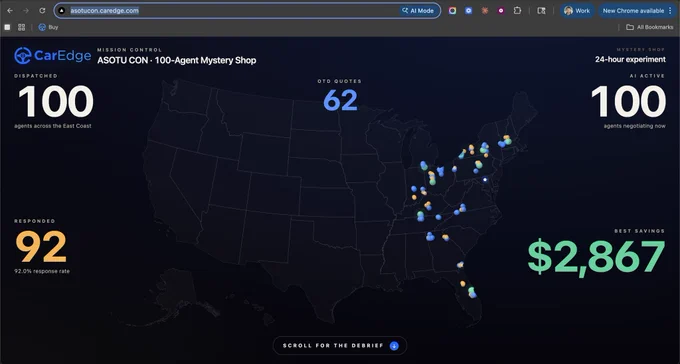Open the pink round extension icon

coord(501,10)
